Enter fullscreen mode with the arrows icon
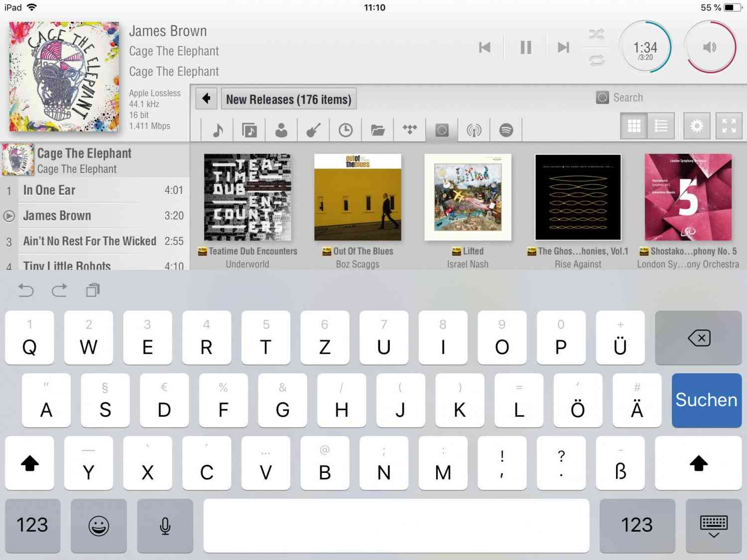The image size is (747, 560). (x=729, y=126)
